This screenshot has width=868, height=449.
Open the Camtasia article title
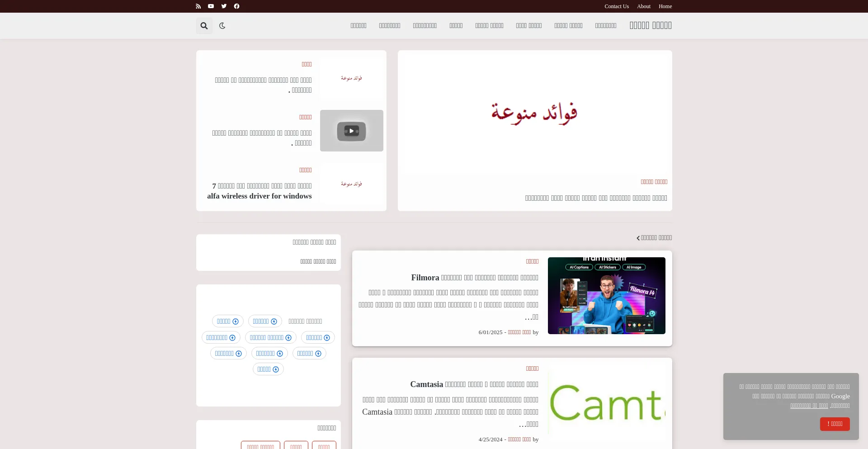[474, 384]
